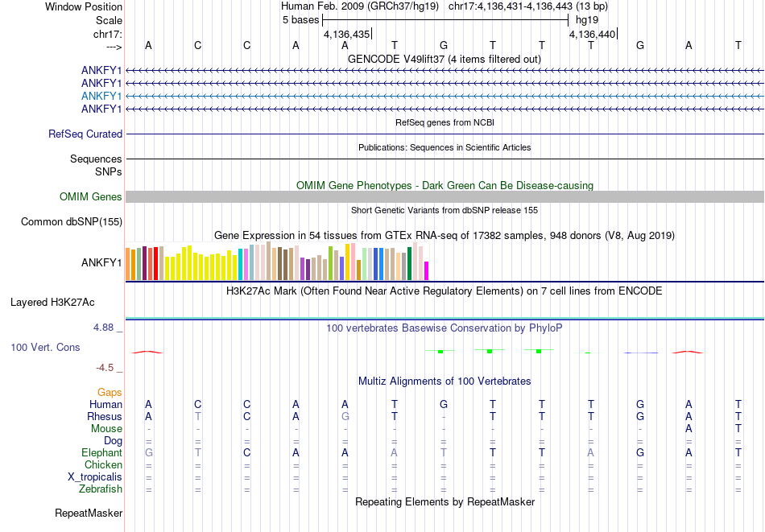Open the OMIM Gene Phenotypes track title
The width and height of the screenshot is (765, 532).
coord(445,185)
